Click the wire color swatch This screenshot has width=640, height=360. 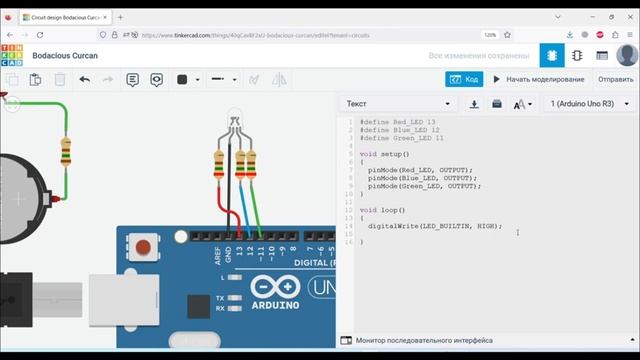pos(182,79)
